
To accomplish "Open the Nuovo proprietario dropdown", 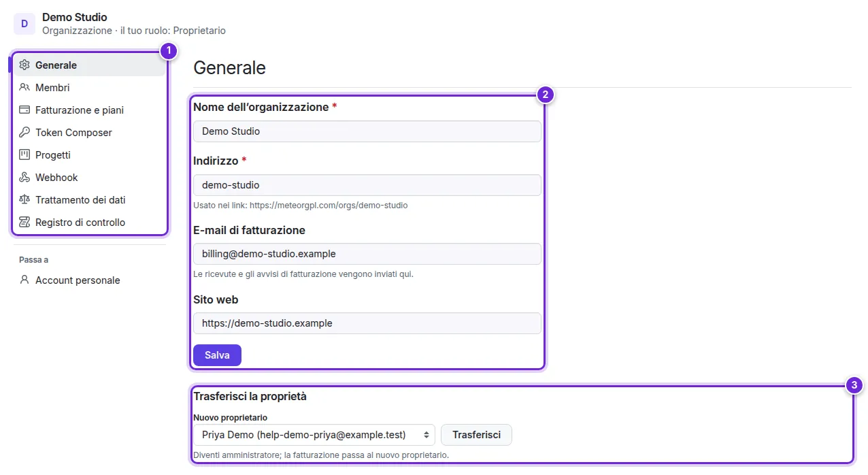I will point(314,435).
